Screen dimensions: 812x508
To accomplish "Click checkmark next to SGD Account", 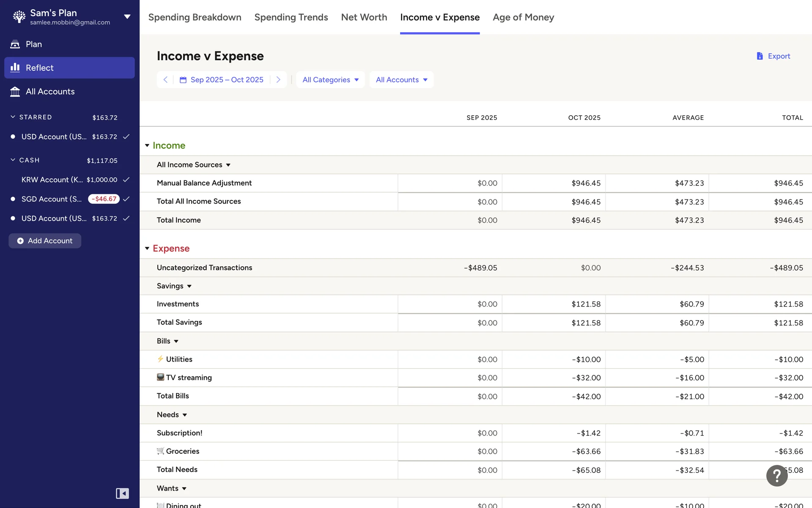I will [x=126, y=199].
